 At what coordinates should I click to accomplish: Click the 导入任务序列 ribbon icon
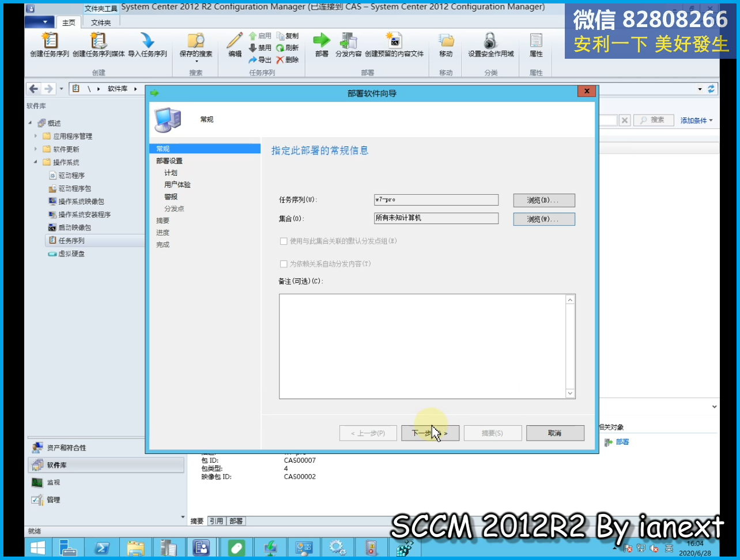(148, 40)
